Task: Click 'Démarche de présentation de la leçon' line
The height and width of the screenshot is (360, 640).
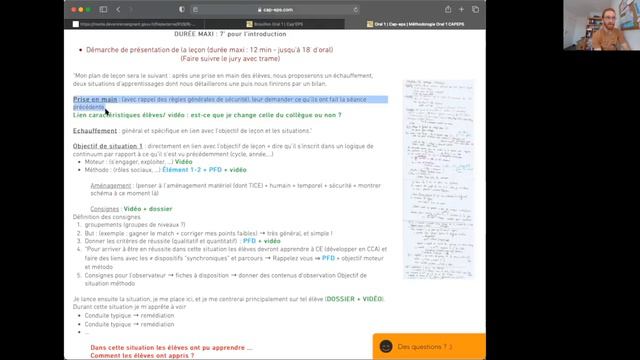Action: [x=209, y=50]
